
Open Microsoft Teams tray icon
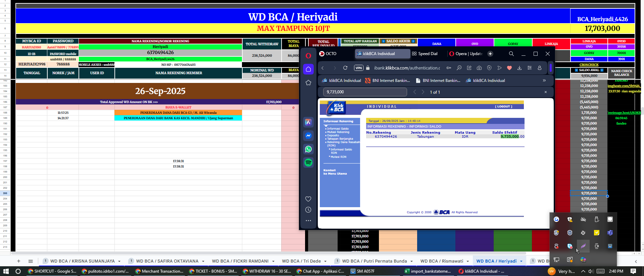tap(610, 233)
